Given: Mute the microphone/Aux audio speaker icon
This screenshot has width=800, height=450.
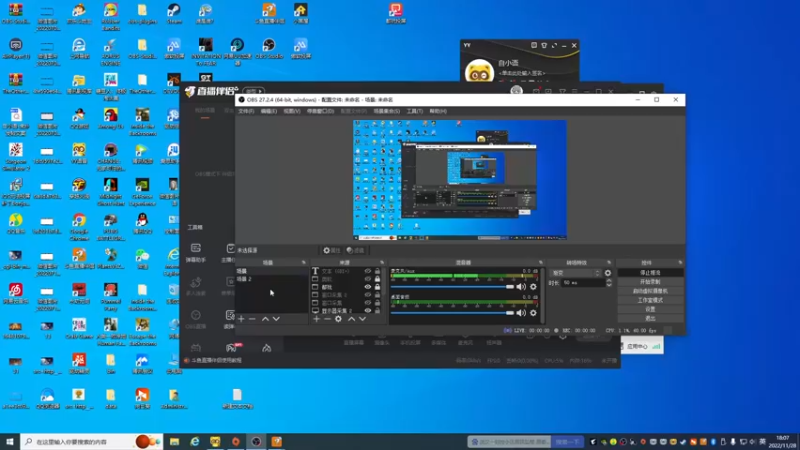Looking at the screenshot, I should point(521,287).
